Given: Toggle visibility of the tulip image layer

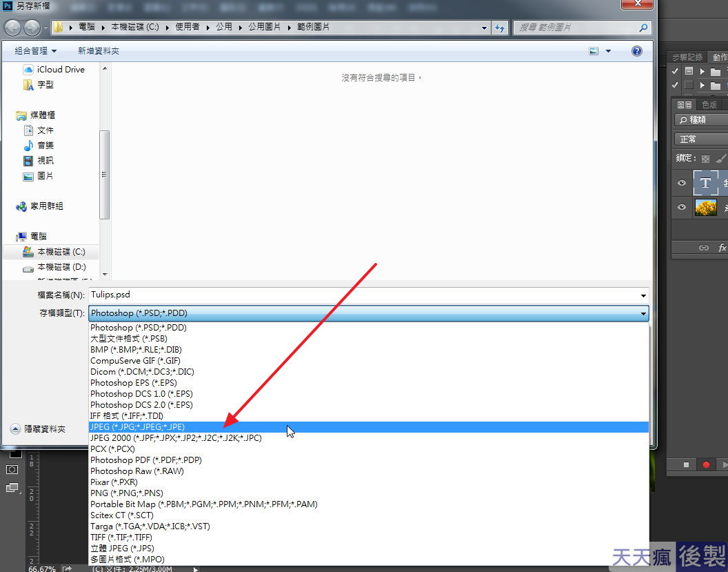Looking at the screenshot, I should click(x=682, y=207).
